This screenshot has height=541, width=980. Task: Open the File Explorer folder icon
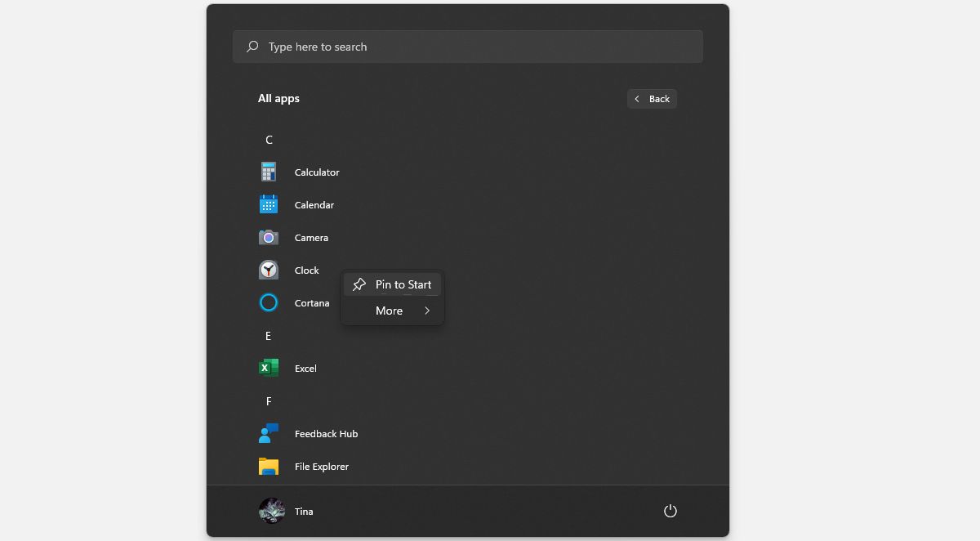[269, 466]
